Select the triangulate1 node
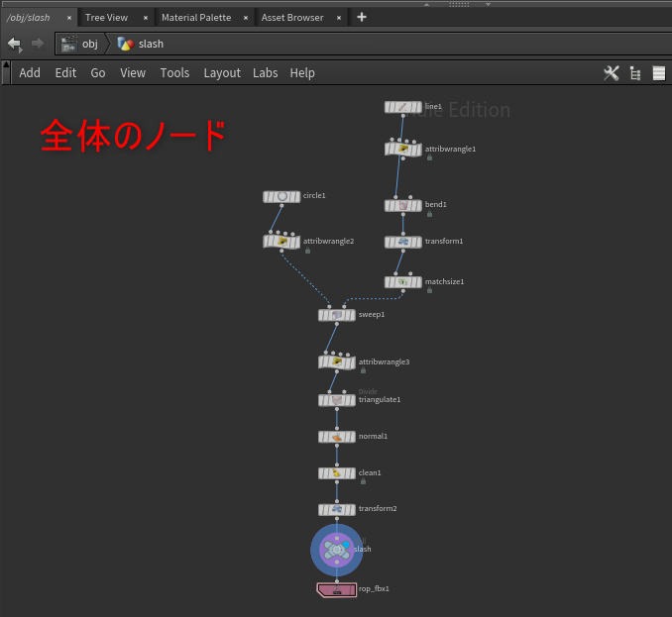Viewport: 672px width, 617px height. tap(337, 400)
